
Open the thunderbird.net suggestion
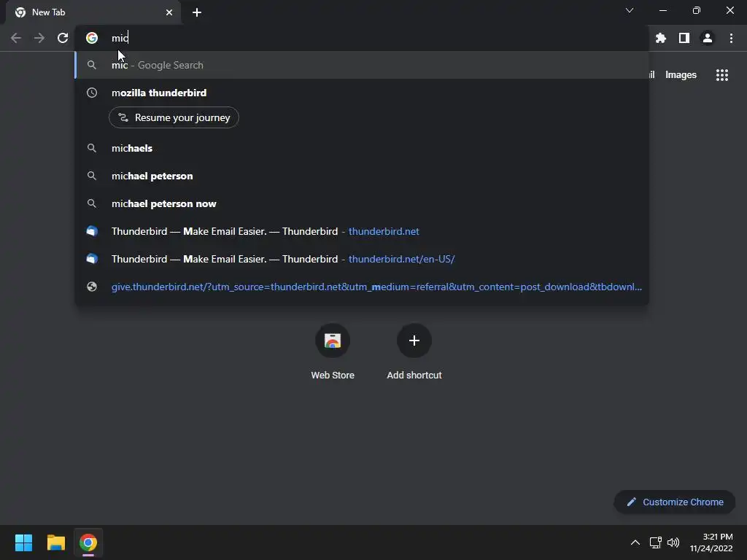pyautogui.click(x=362, y=231)
